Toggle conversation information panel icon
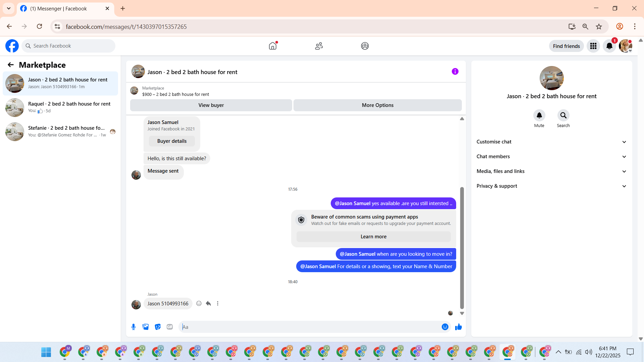This screenshot has height=362, width=644. click(x=455, y=71)
